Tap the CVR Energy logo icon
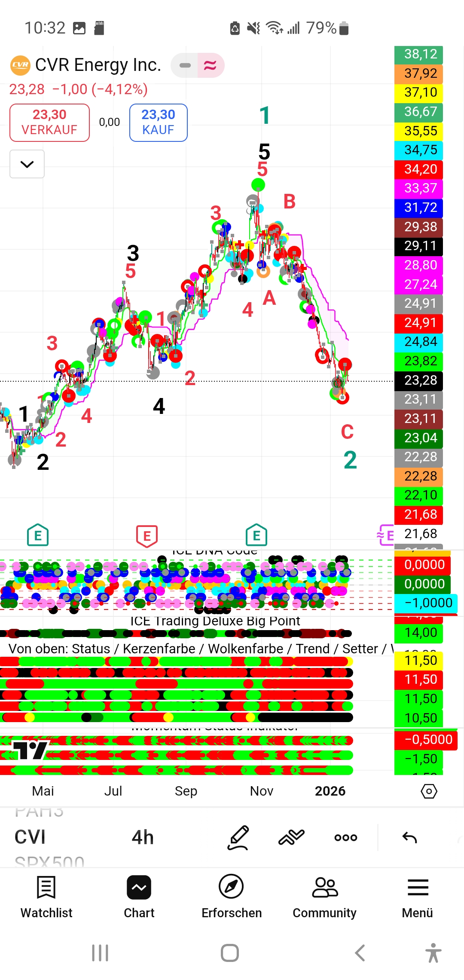The image size is (464, 980). (x=20, y=65)
